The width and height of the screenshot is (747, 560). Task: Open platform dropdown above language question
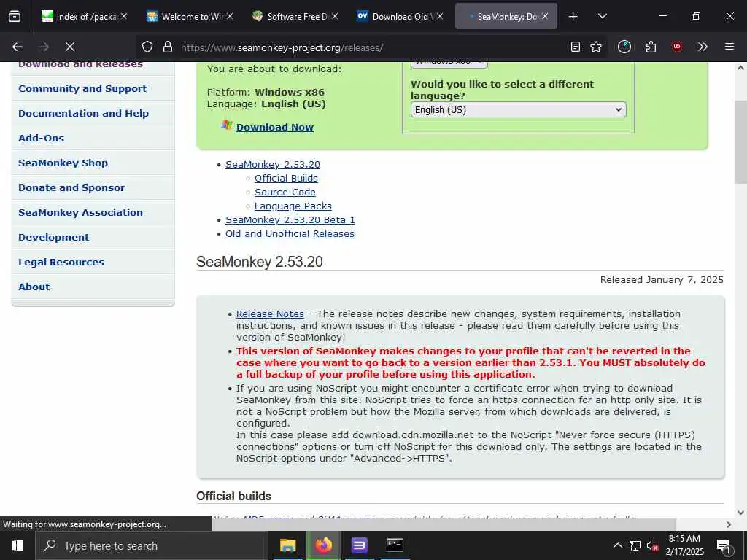[x=449, y=64]
